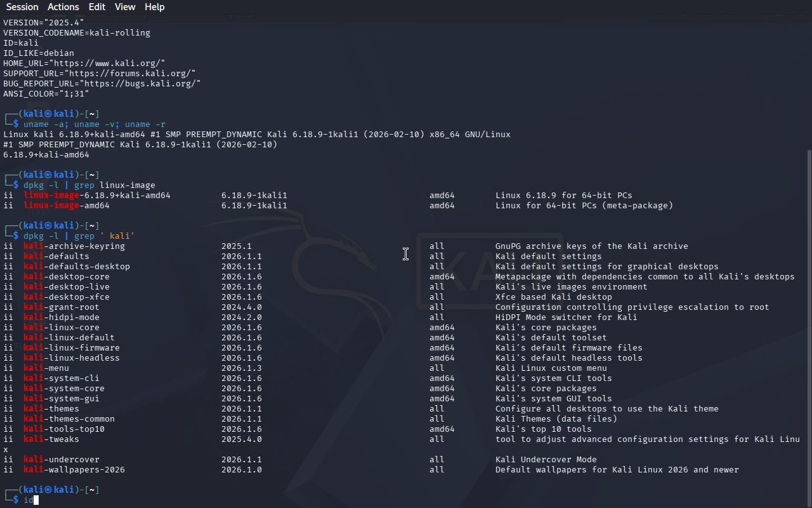Click the https://www.kali.org/ home URL
Image resolution: width=812 pixels, height=508 pixels.
[x=109, y=63]
